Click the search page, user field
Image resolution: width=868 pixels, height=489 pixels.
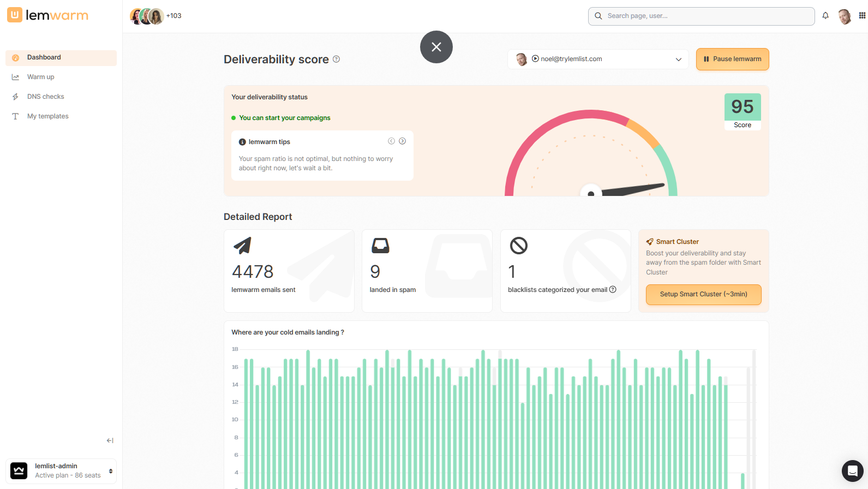click(701, 16)
